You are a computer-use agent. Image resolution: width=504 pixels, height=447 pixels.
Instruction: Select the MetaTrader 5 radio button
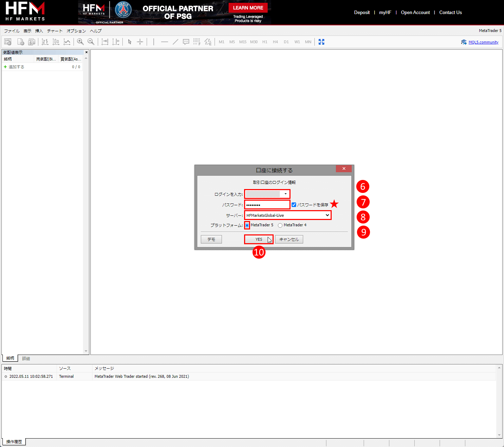tap(247, 225)
